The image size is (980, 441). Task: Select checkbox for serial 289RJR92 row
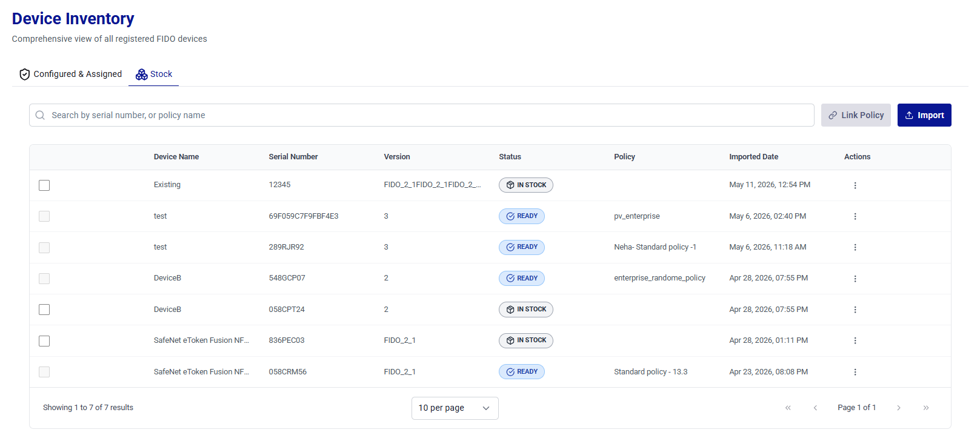pos(44,248)
